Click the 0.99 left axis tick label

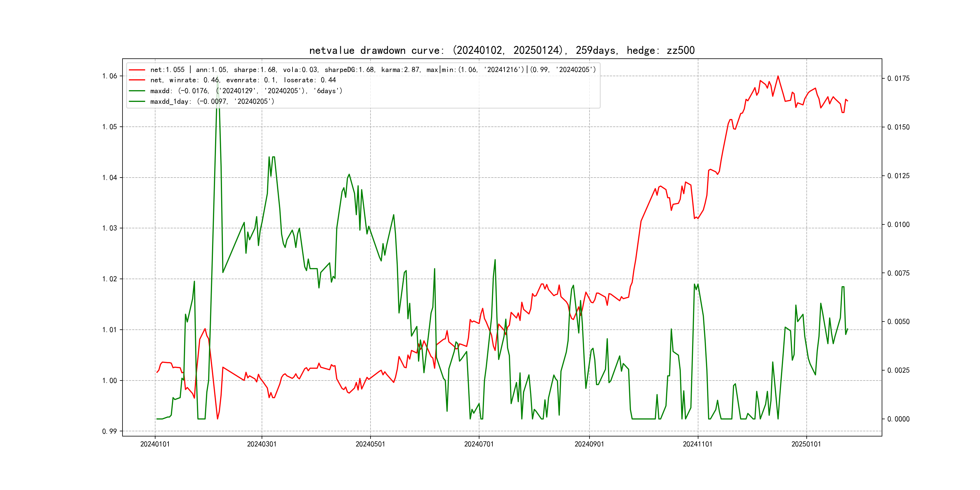click(109, 431)
